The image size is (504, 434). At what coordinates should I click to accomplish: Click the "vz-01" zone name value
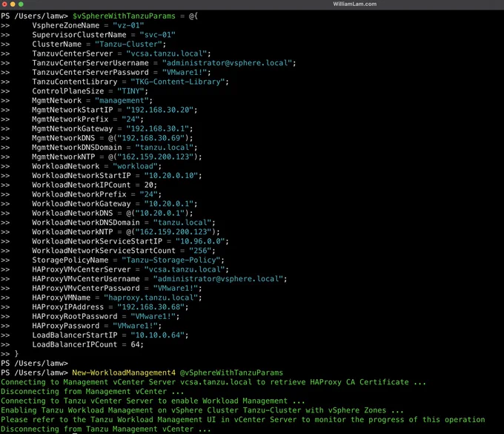pyautogui.click(x=128, y=25)
